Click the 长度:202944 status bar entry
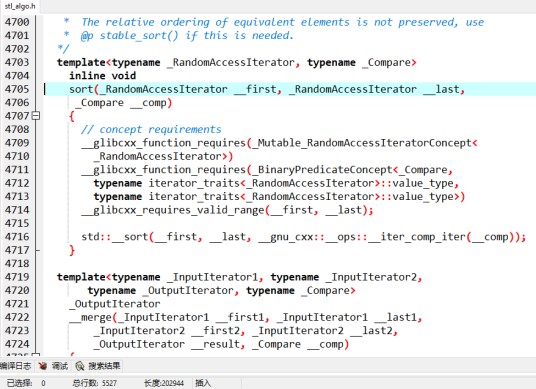The width and height of the screenshot is (536, 389). [164, 383]
